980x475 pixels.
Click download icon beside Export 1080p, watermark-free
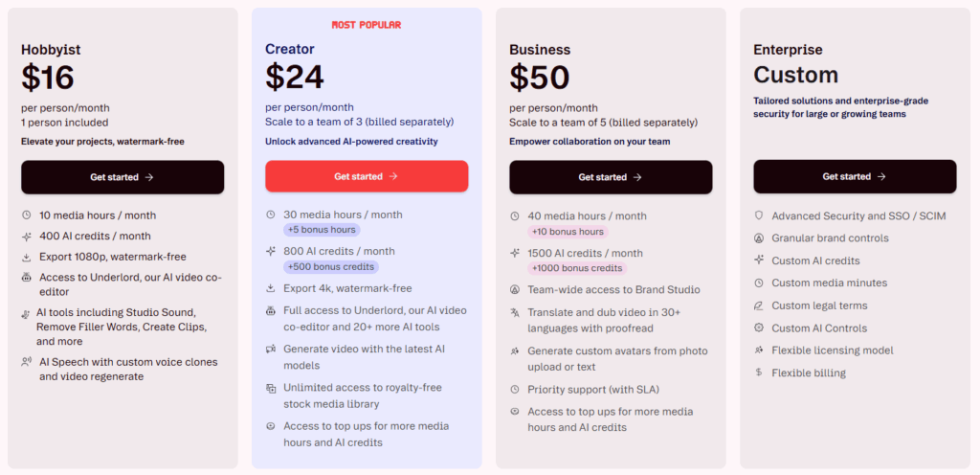click(x=26, y=257)
